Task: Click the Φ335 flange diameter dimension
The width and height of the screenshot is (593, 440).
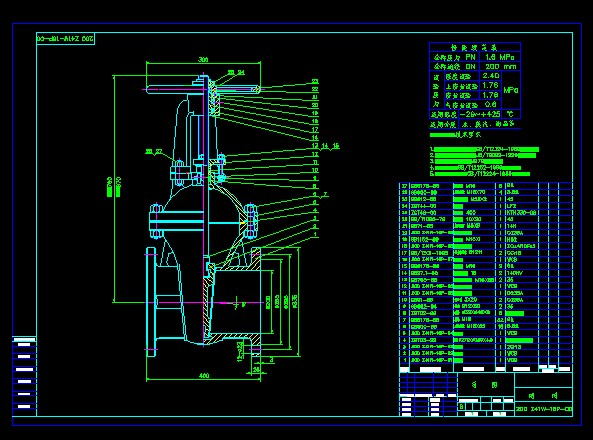Action: [x=295, y=301]
